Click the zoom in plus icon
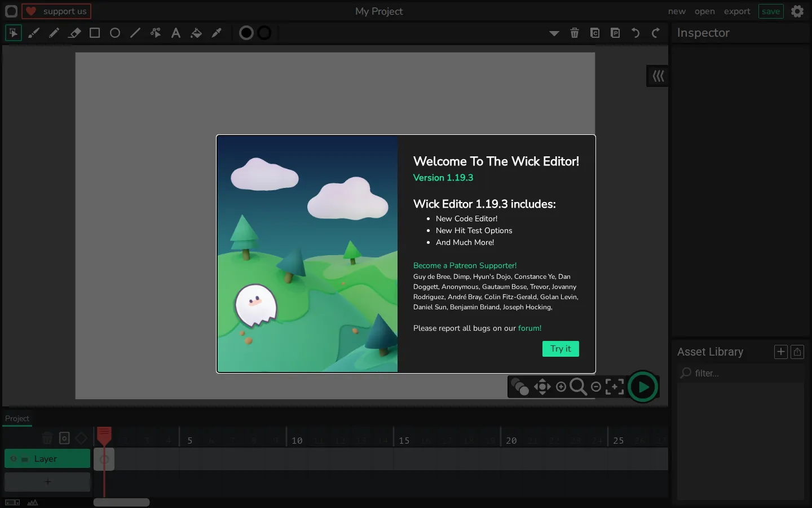812x508 pixels. point(561,387)
